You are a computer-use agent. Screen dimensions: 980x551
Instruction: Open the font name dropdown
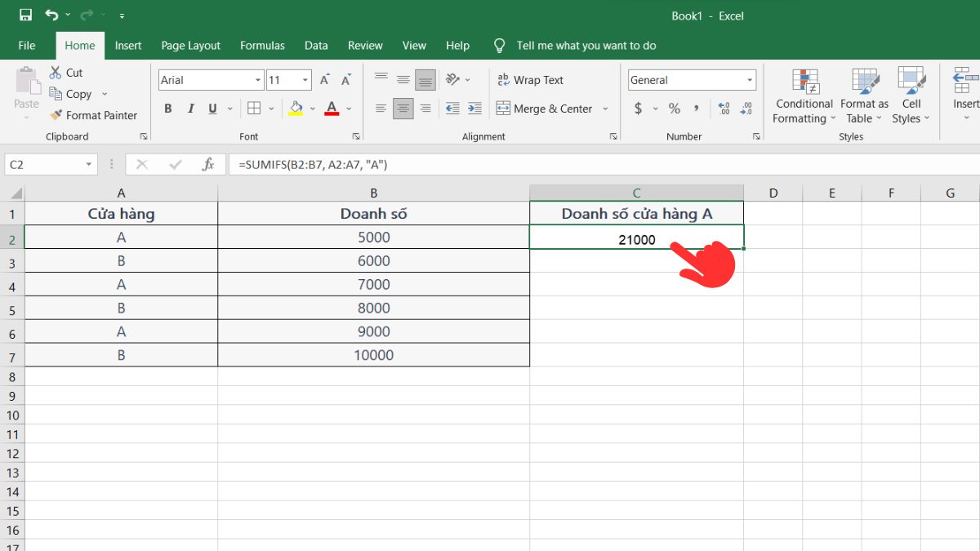[258, 80]
